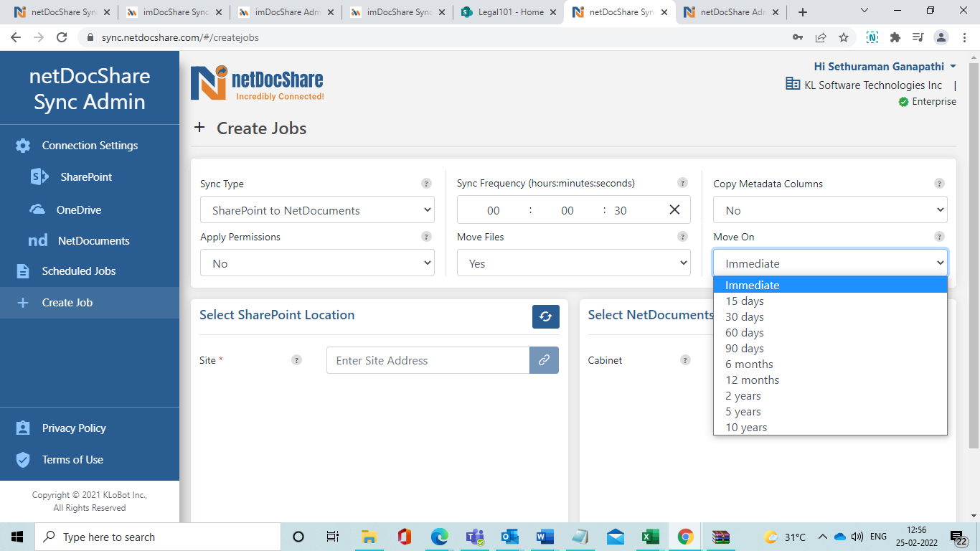Switch to the Legal101 - Home tab

click(x=509, y=12)
